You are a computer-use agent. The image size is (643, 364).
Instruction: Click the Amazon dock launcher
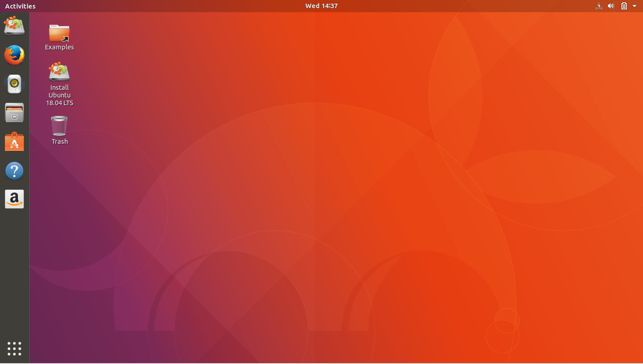pyautogui.click(x=14, y=199)
